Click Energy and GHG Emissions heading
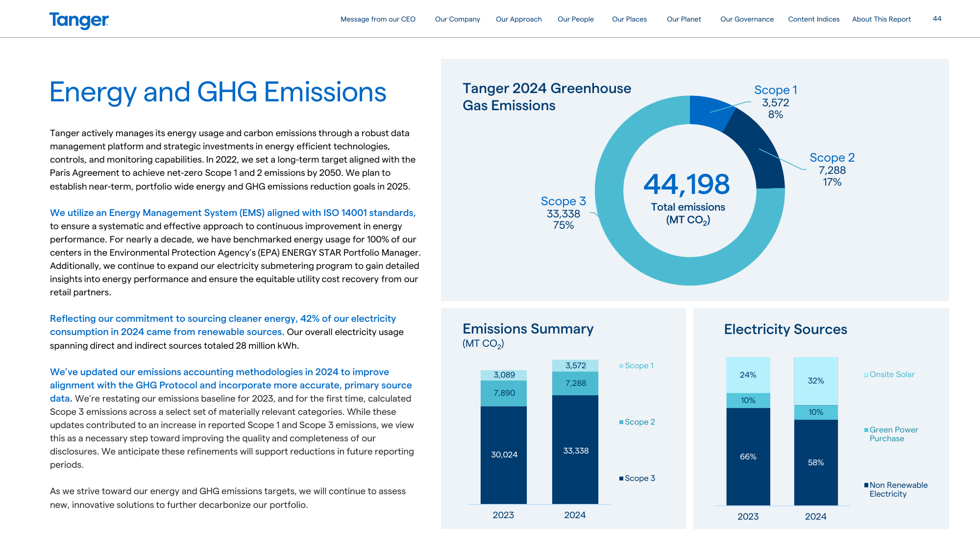 coord(218,92)
